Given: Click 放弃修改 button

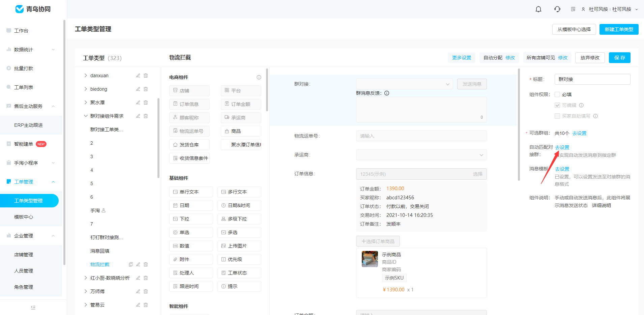Looking at the screenshot, I should coord(590,58).
